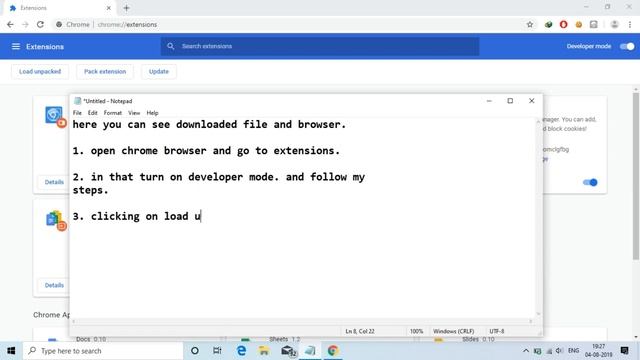Click the taskbar search box
The image size is (640, 360).
click(103, 351)
